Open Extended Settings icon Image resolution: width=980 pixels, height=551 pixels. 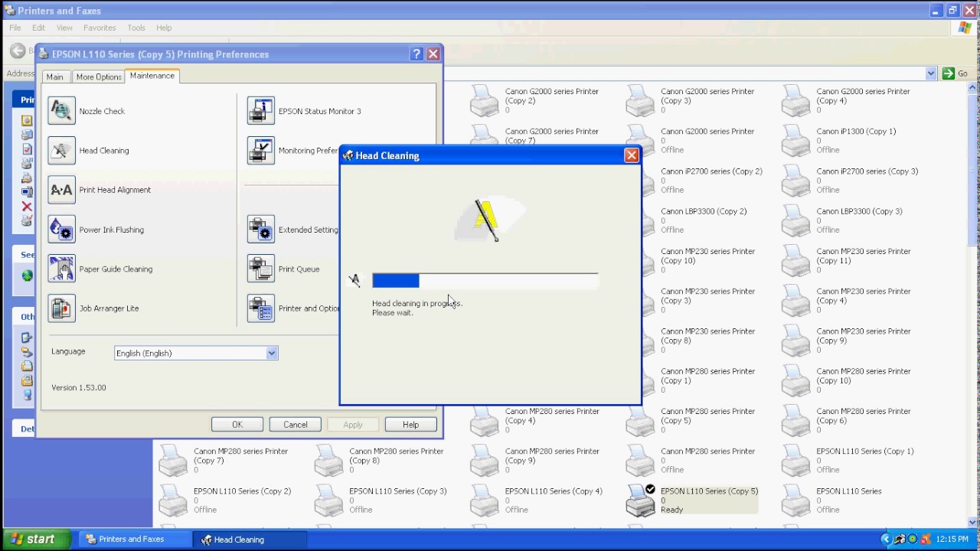261,230
